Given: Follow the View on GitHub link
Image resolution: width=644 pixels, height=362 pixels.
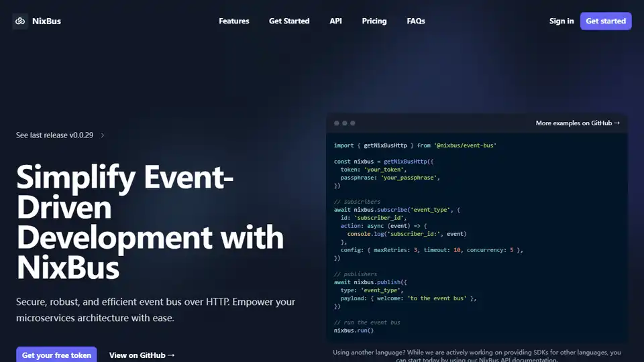Looking at the screenshot, I should click(x=142, y=355).
